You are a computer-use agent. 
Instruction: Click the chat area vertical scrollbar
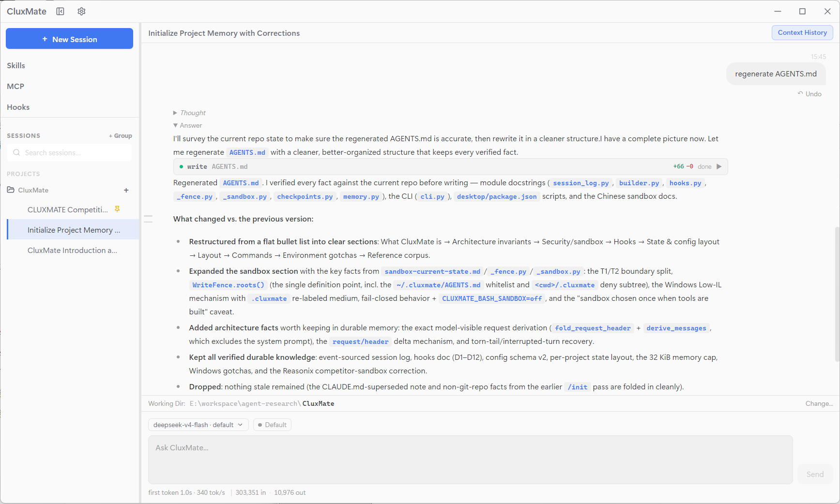pos(837,294)
